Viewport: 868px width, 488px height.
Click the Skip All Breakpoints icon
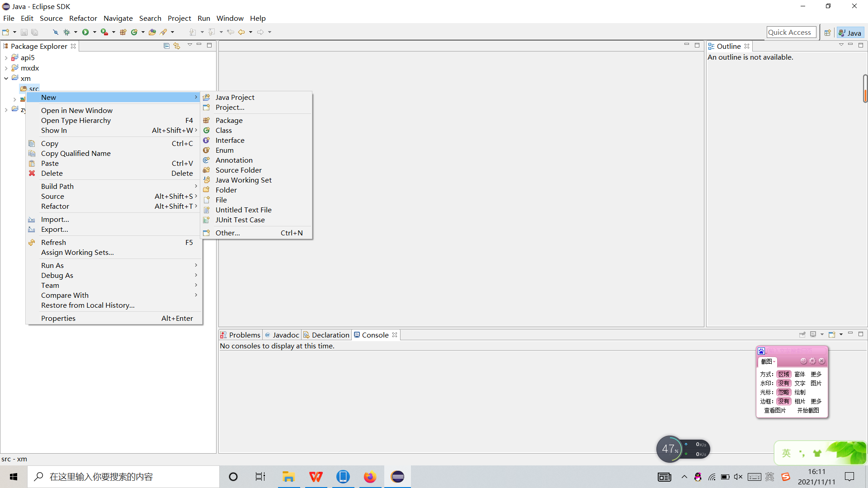pos(56,32)
